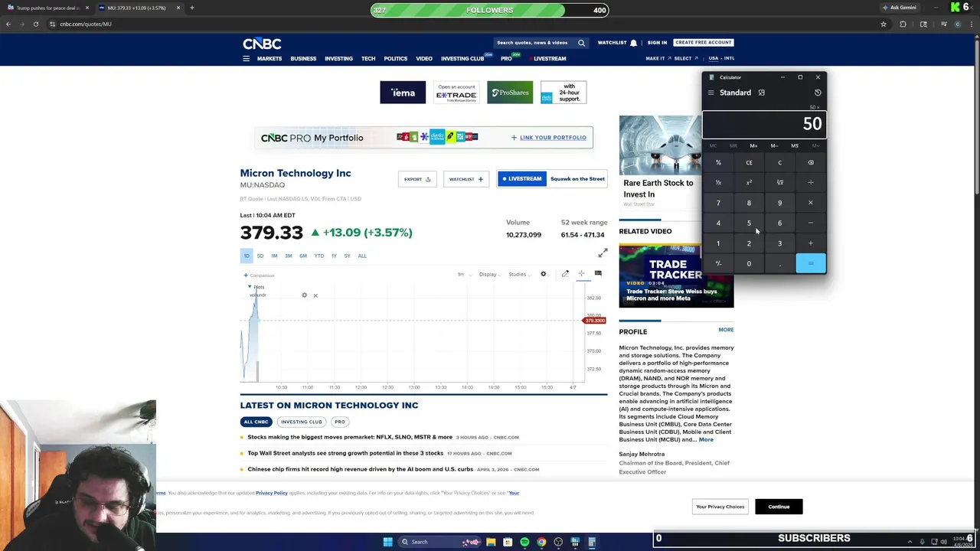The width and height of the screenshot is (980, 551).
Task: Open File Explorer from taskbar
Action: tap(491, 542)
